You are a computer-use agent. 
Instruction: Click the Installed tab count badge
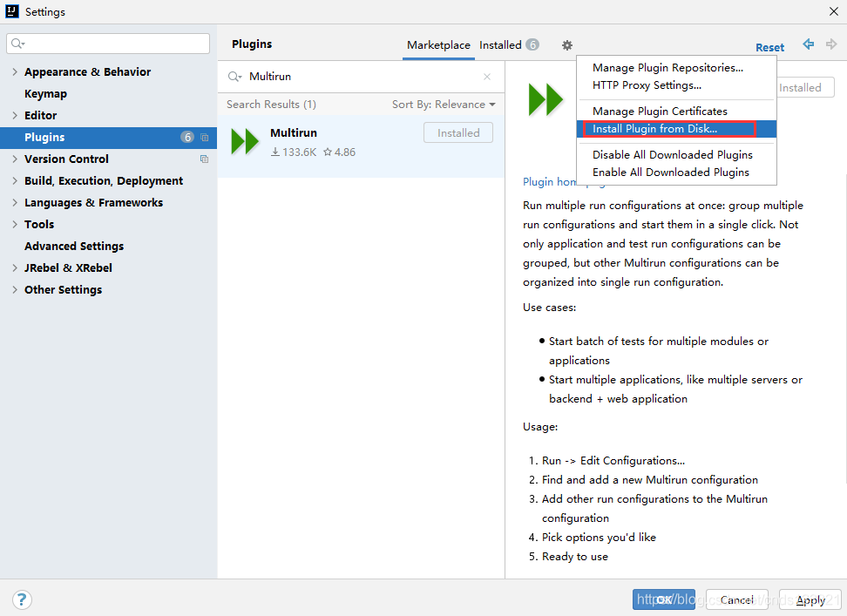click(532, 44)
